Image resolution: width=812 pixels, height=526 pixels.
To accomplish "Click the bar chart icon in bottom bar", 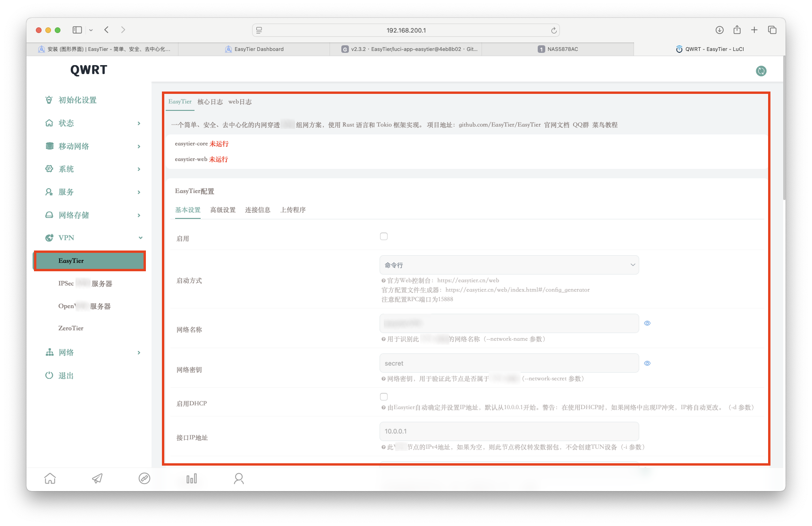I will click(192, 479).
